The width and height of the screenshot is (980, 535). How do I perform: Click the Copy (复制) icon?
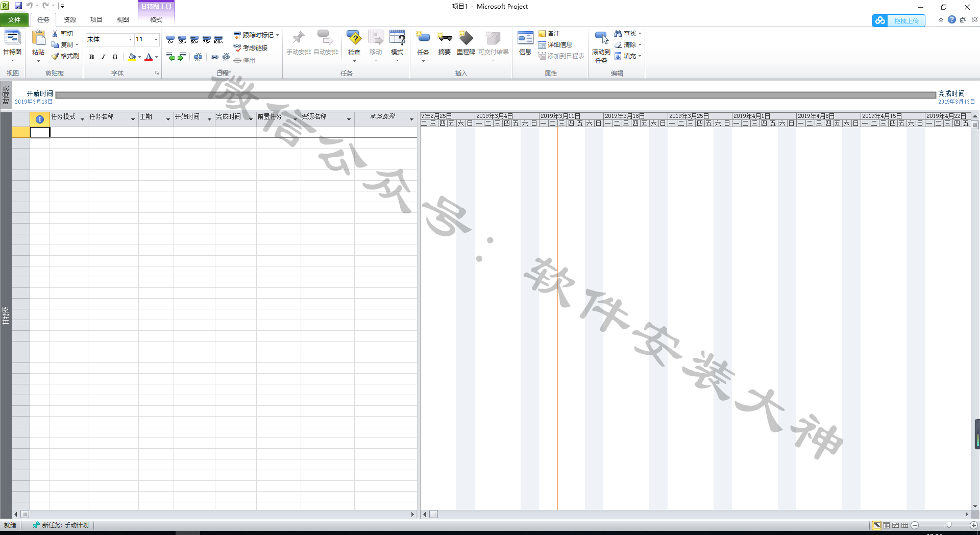point(55,45)
